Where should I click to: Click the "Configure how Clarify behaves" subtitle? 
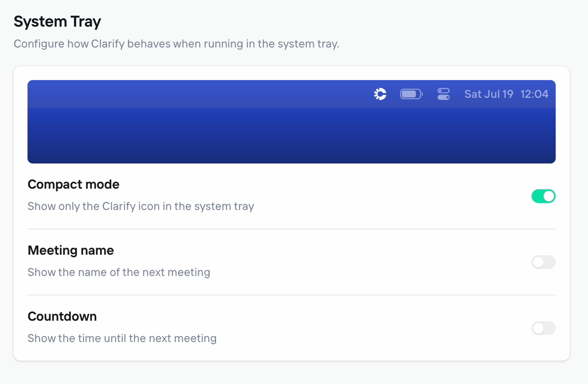[176, 44]
